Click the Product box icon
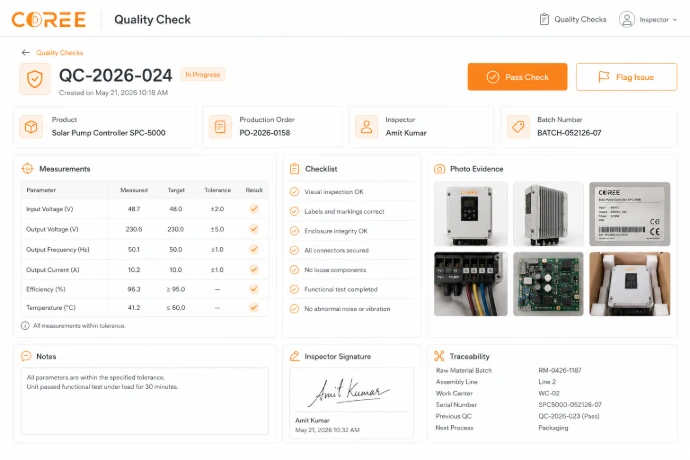The width and height of the screenshot is (690, 460). tap(31, 127)
